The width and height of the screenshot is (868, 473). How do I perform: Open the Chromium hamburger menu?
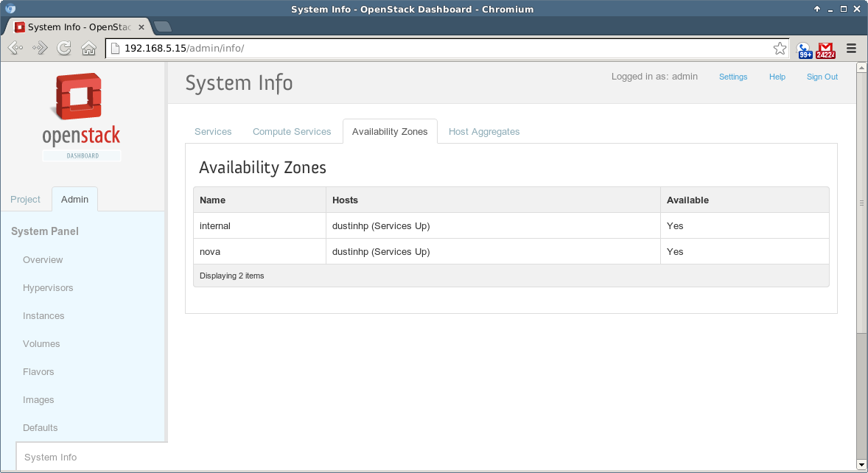[x=851, y=49]
